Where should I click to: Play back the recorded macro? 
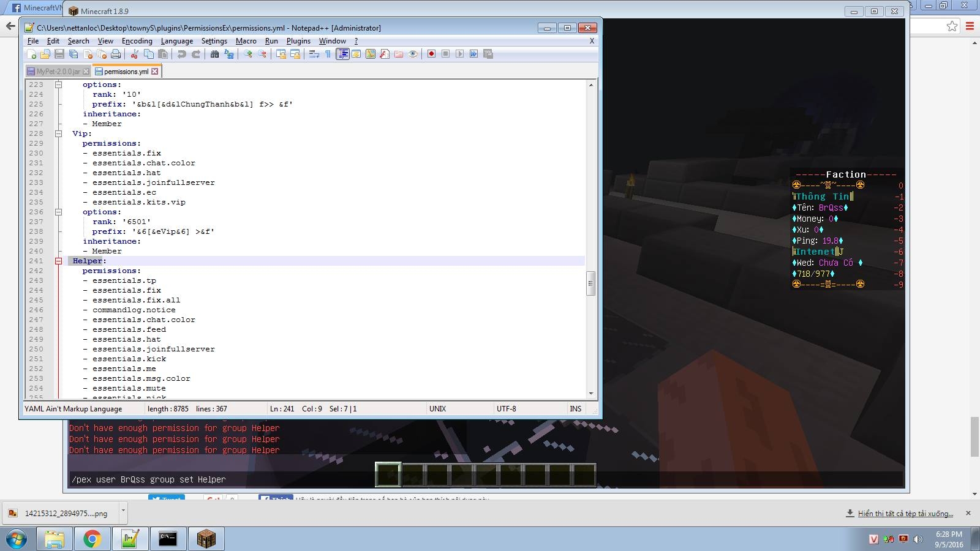point(459,54)
